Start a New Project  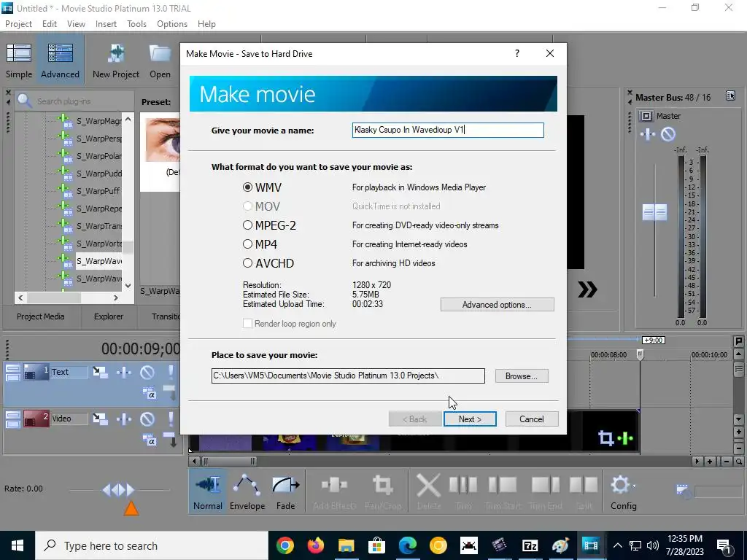[x=116, y=60]
